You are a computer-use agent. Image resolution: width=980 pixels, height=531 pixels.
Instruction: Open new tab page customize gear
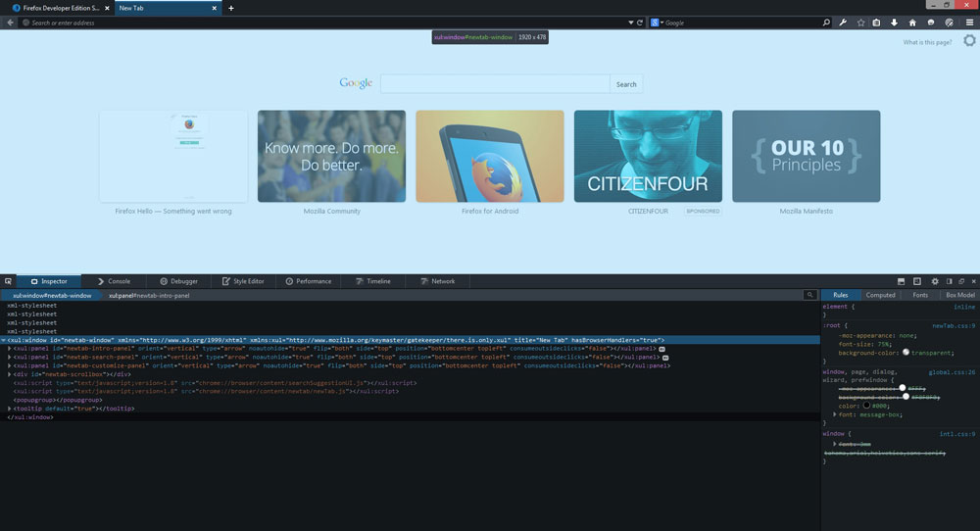969,40
